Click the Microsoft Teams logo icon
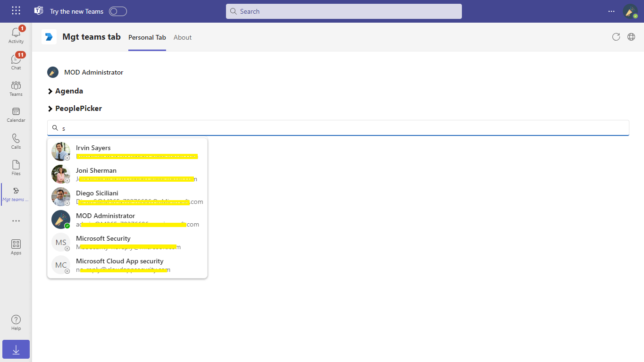Viewport: 644px width, 362px height. pyautogui.click(x=39, y=11)
